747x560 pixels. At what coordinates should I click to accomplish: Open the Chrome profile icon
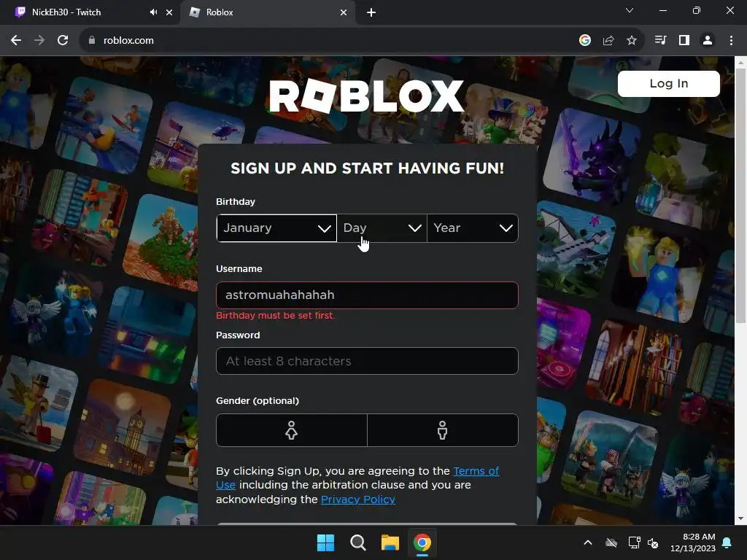tap(708, 41)
